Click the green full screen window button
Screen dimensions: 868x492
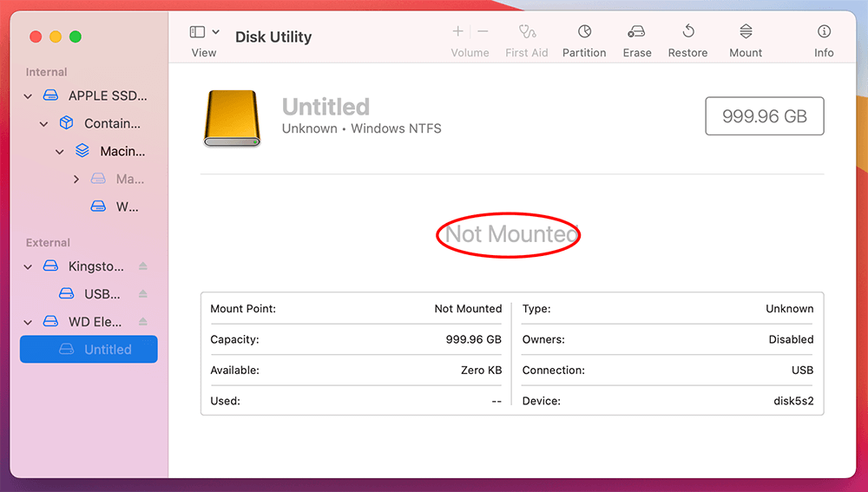point(76,36)
